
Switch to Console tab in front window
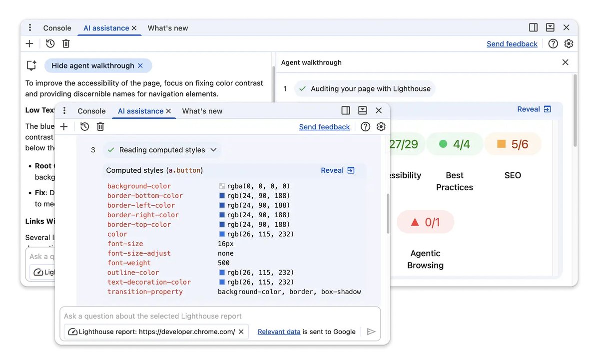[x=91, y=111]
